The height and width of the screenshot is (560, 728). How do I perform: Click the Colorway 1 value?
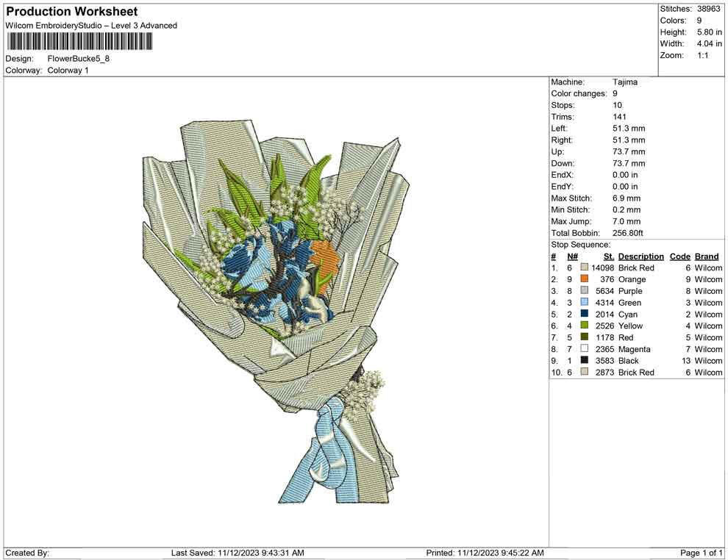click(x=68, y=70)
